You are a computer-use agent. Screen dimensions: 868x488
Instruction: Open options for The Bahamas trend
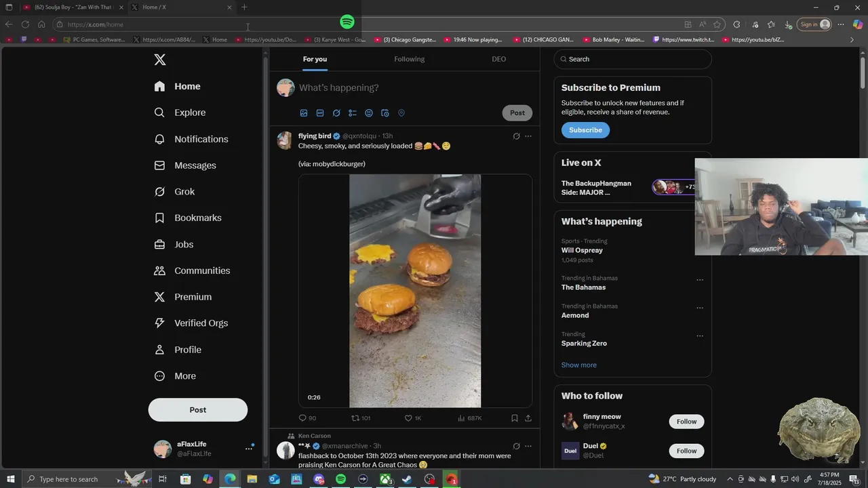click(700, 280)
